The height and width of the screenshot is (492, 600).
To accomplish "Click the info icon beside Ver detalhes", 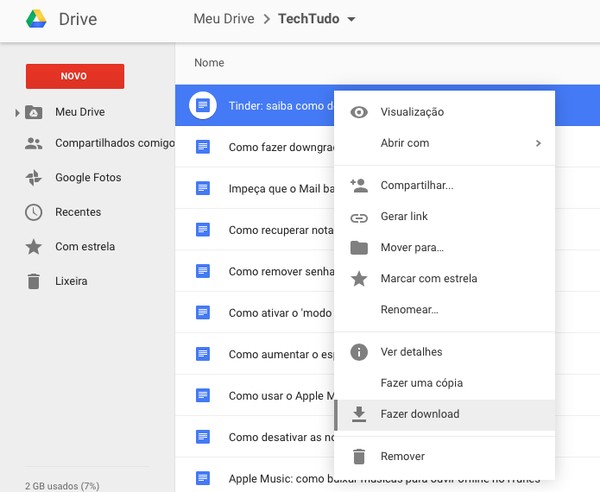I will click(359, 352).
